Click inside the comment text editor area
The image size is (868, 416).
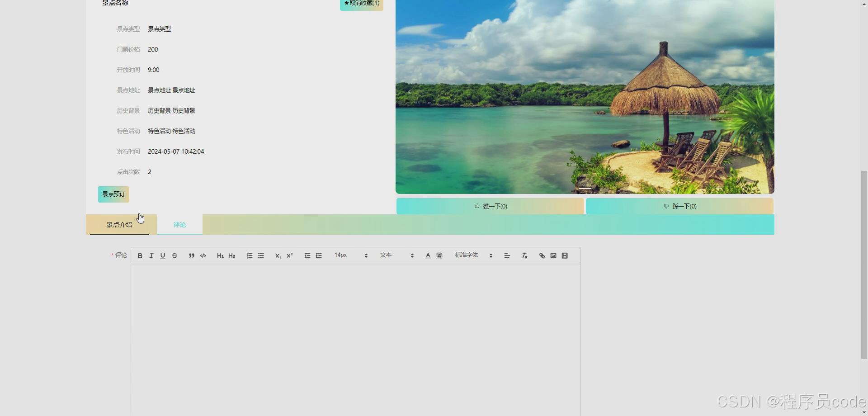point(355,340)
